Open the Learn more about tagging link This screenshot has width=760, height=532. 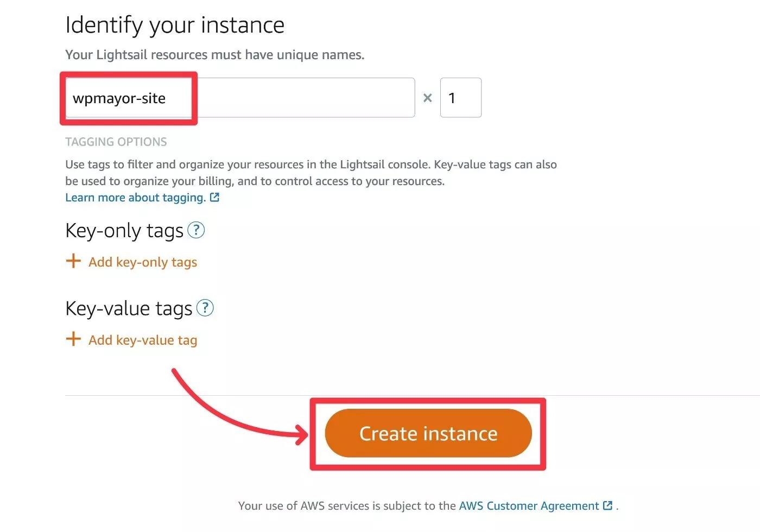click(135, 198)
